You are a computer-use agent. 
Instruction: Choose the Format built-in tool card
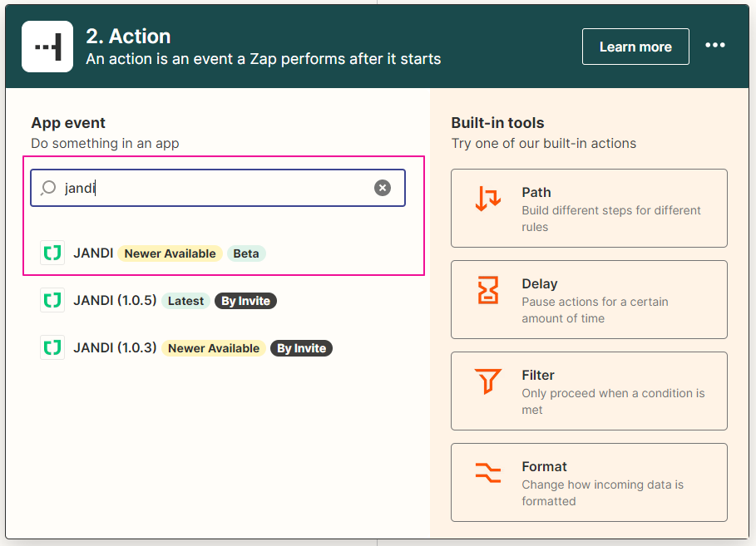tap(589, 483)
